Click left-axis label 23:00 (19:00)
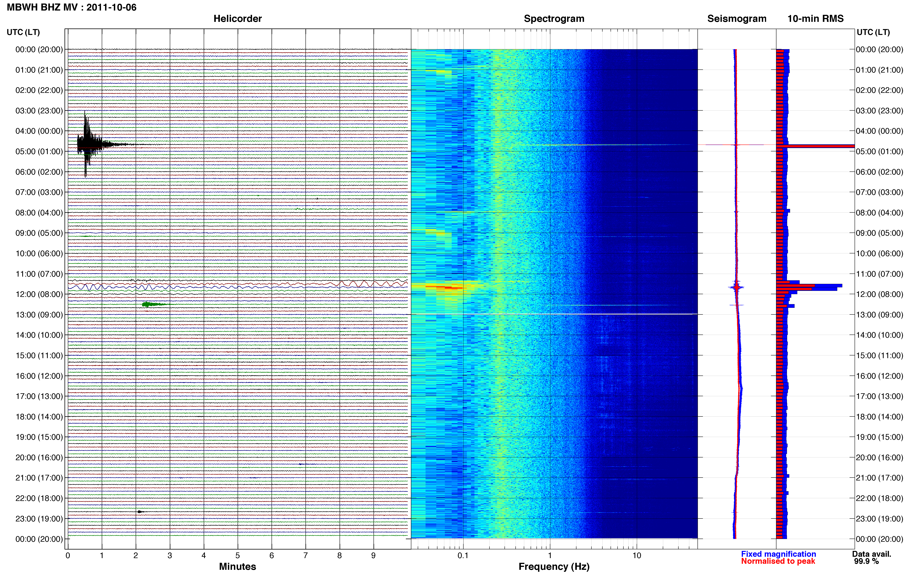Image resolution: width=924 pixels, height=578 pixels. point(39,519)
